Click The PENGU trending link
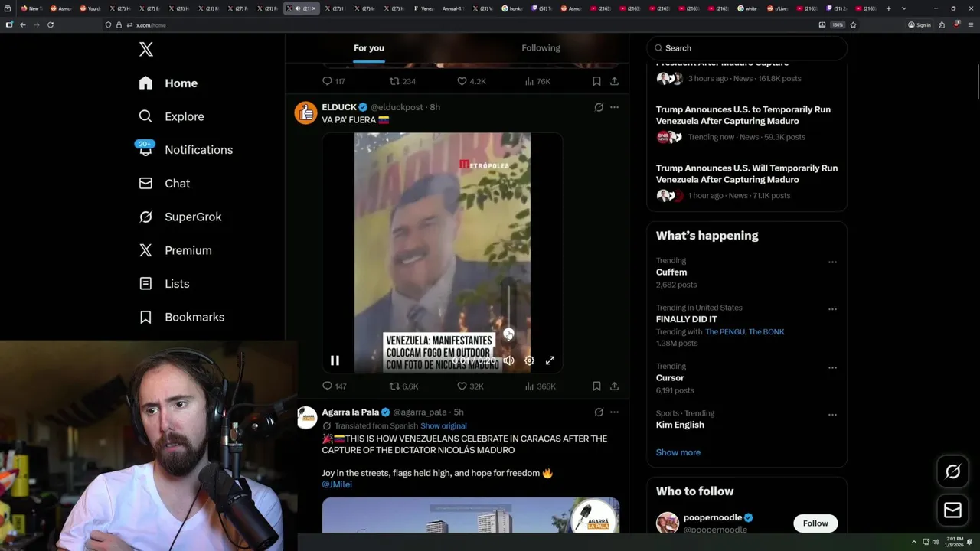 click(726, 332)
